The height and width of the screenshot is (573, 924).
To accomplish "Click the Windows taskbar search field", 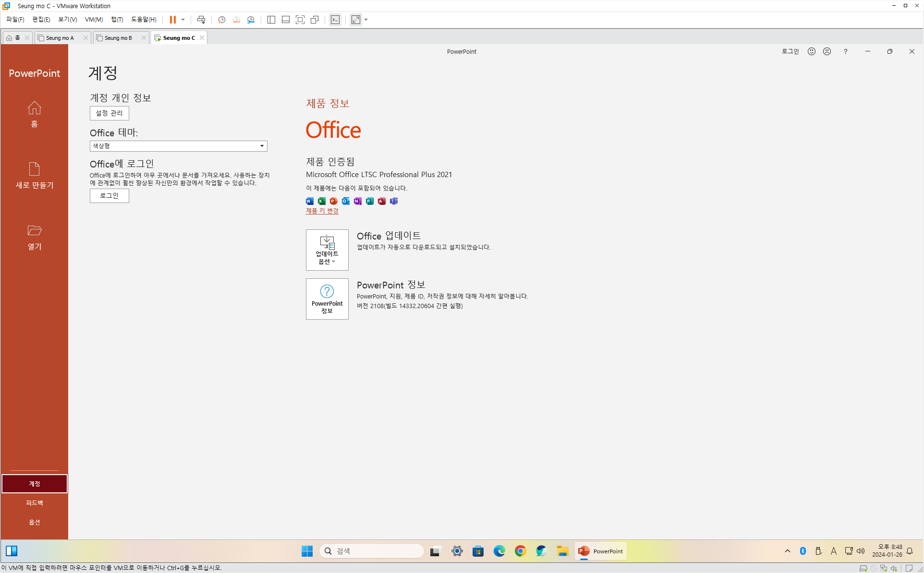I will point(372,551).
